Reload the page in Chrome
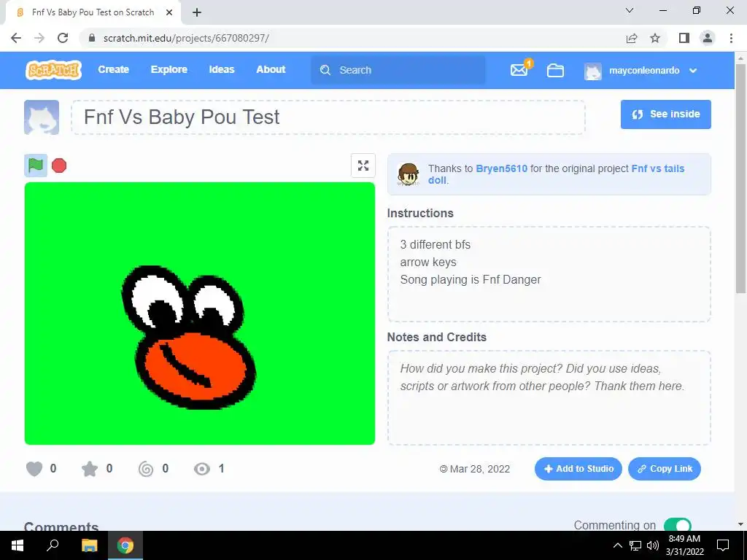Image resolution: width=747 pixels, height=560 pixels. pyautogui.click(x=63, y=38)
